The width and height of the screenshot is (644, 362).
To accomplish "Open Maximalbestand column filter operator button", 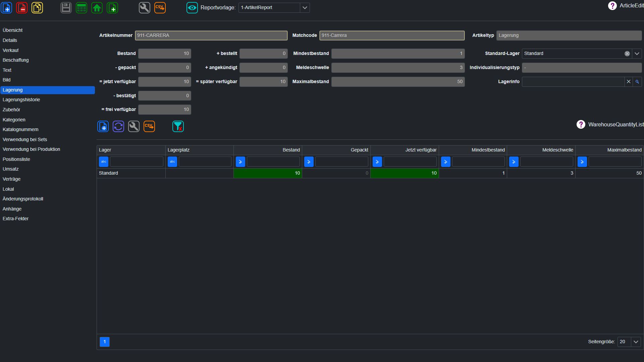I will pos(582,162).
